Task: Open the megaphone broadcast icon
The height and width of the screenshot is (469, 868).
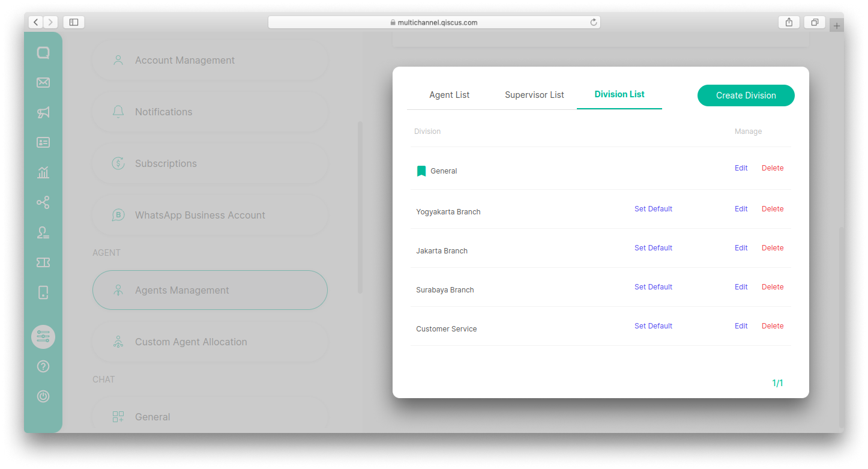Action: (x=43, y=112)
